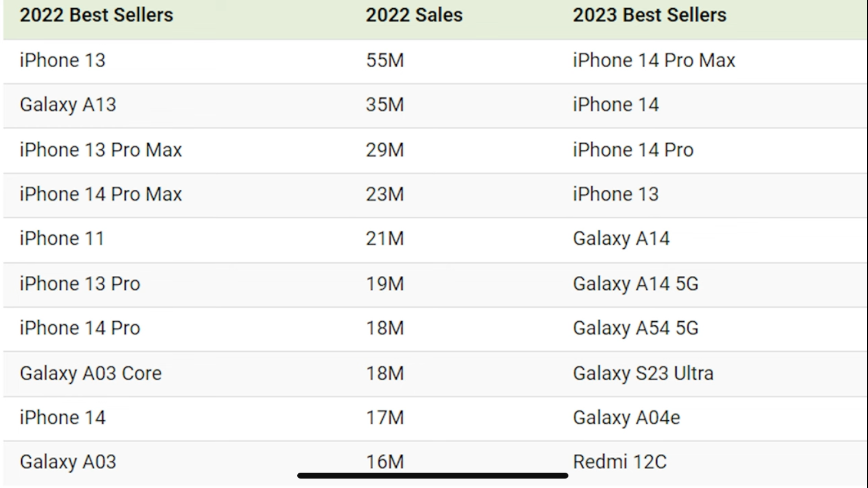Select the iPhone 13 cell in 2022 list
868x488 pixels.
(x=63, y=61)
